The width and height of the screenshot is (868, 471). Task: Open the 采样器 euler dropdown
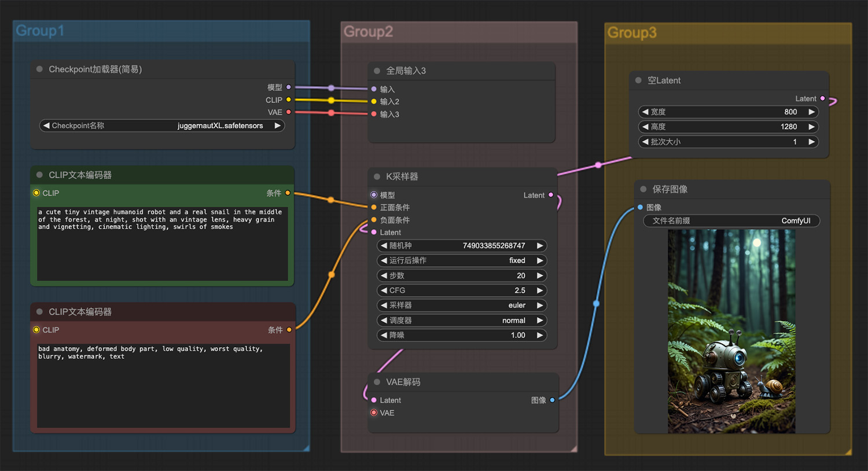[x=462, y=305]
